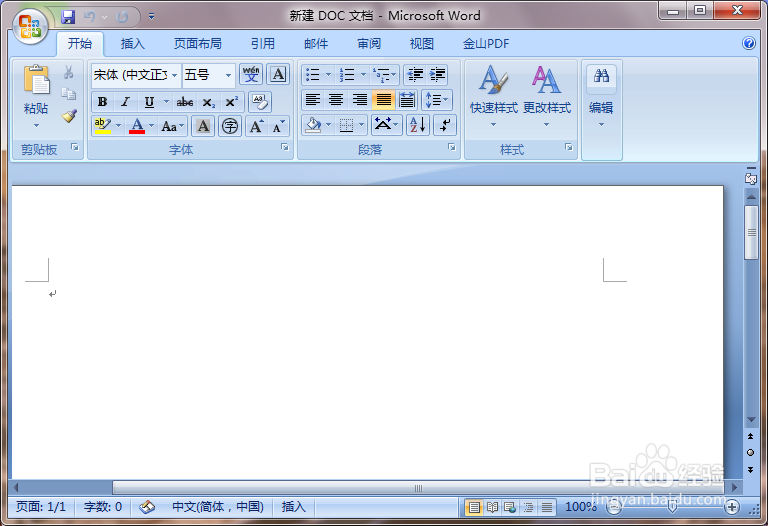Toggle italic formatting
Viewport: 768px width, 526px height.
pos(125,102)
